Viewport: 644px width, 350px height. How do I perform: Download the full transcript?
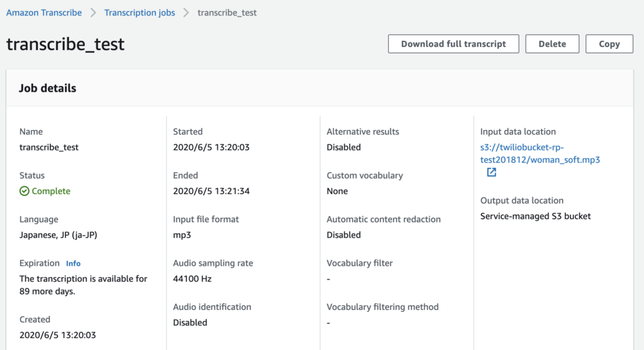coord(453,44)
